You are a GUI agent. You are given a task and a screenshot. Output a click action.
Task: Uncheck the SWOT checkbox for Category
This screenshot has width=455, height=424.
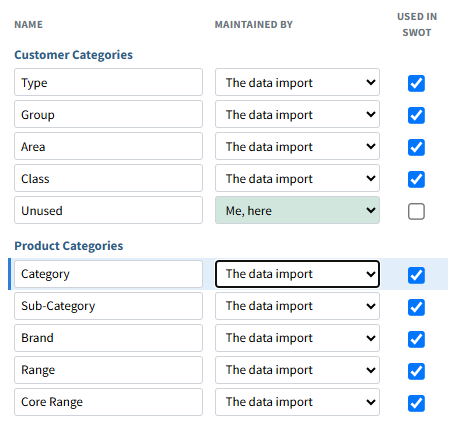[416, 275]
